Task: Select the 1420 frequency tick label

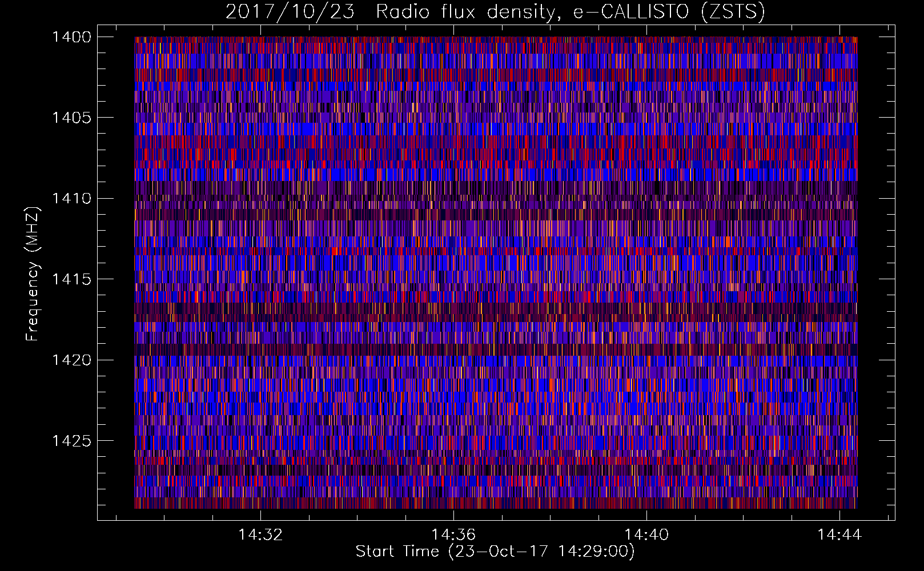Action: [71, 360]
